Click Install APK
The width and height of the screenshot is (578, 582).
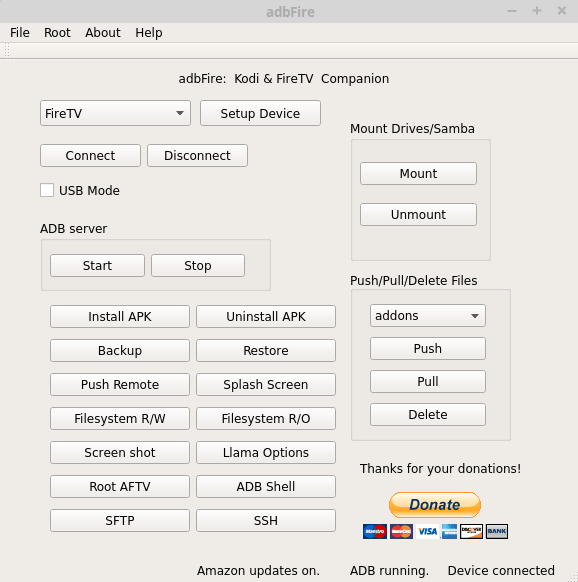[120, 317]
